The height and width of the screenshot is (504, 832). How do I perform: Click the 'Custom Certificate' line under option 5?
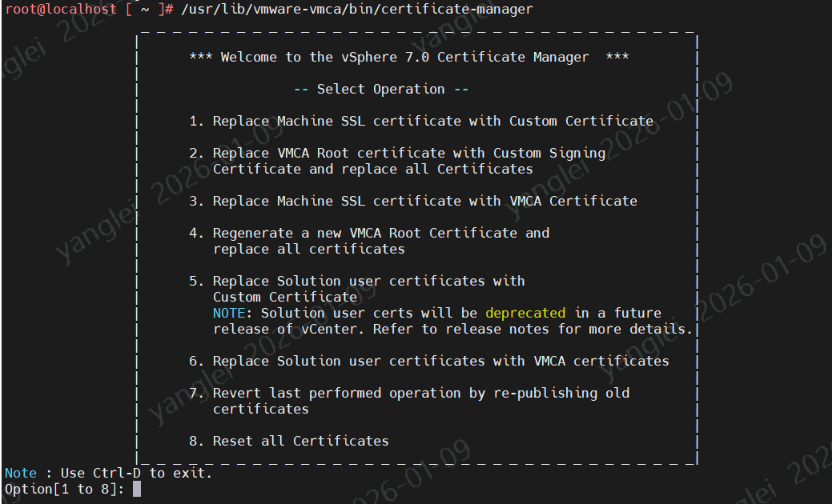coord(285,297)
